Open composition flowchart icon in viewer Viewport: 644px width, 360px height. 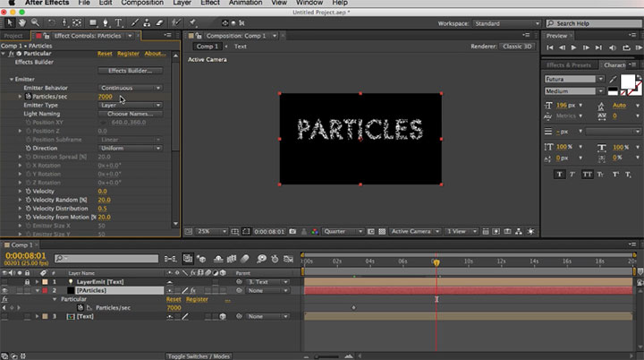(519, 232)
